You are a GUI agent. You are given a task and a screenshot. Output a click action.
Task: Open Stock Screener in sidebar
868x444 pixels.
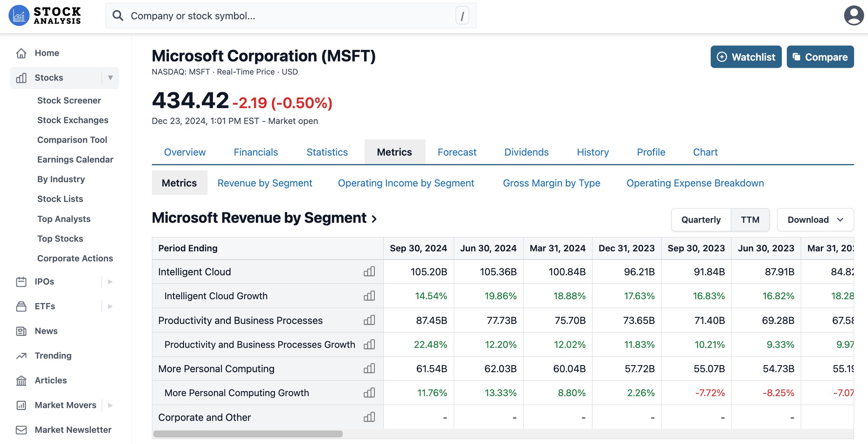point(69,100)
